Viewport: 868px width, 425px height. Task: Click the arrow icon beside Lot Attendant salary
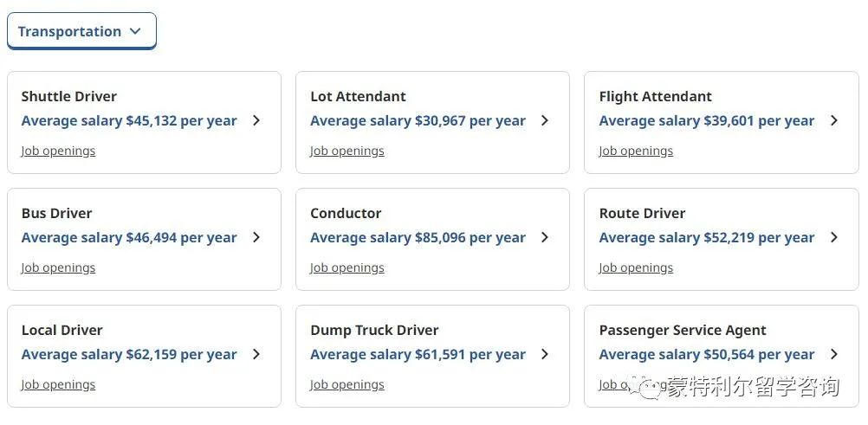545,120
